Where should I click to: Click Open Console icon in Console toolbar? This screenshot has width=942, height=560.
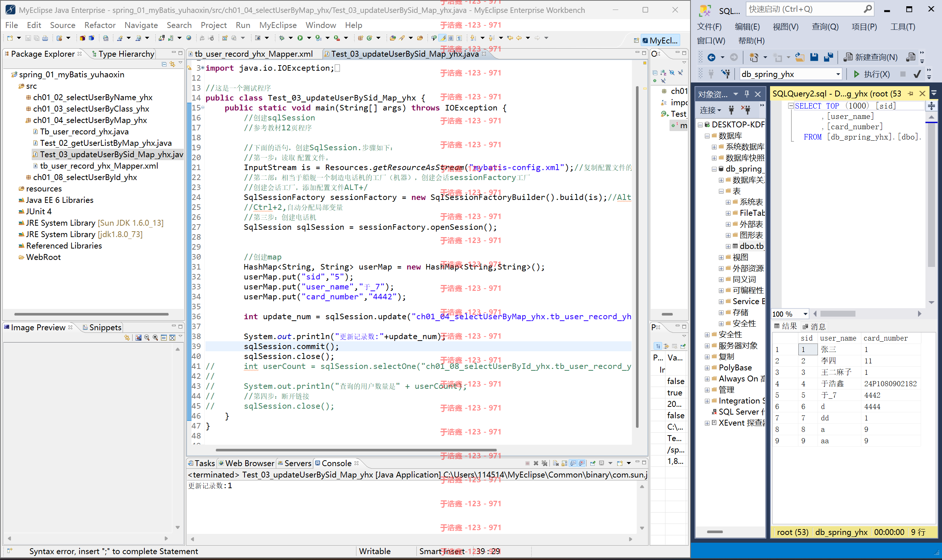620,463
